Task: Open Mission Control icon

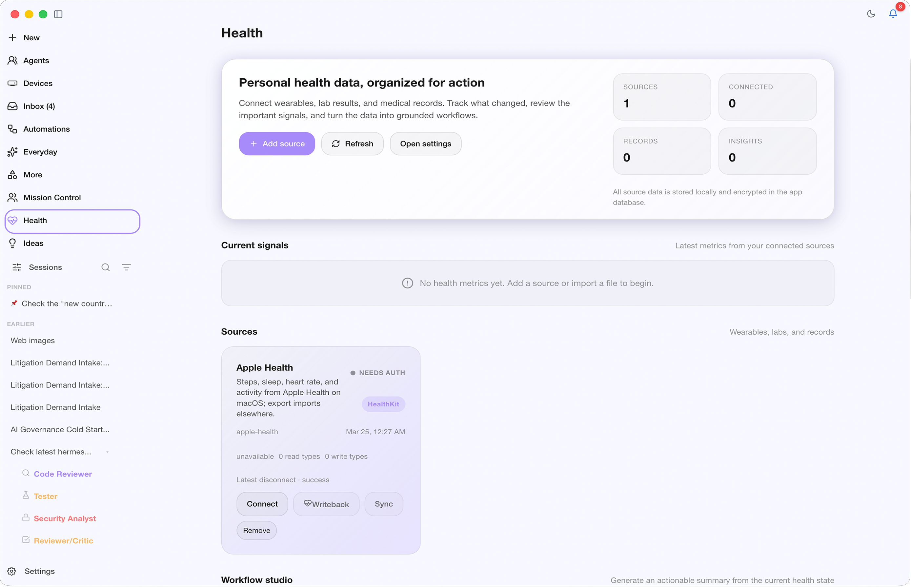Action: [12, 198]
